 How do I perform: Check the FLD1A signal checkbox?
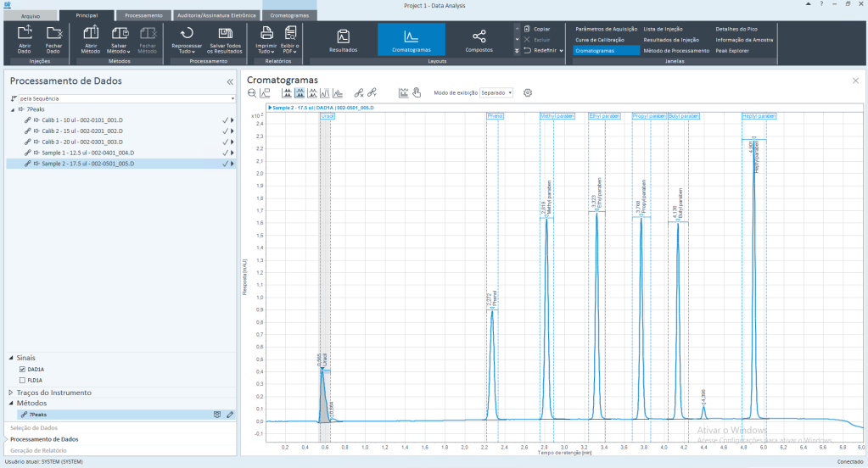click(22, 380)
